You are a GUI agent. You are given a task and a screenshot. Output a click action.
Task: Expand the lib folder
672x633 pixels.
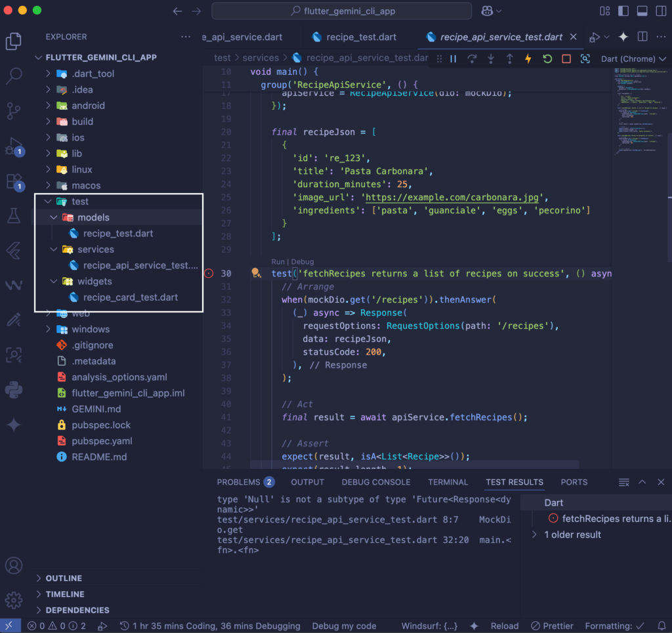click(x=48, y=153)
